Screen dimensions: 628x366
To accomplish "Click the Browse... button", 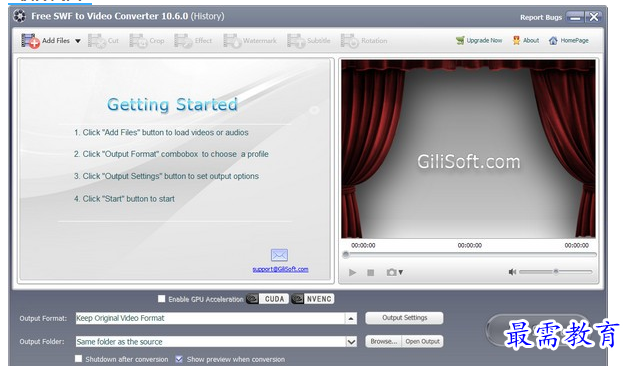I will [383, 341].
